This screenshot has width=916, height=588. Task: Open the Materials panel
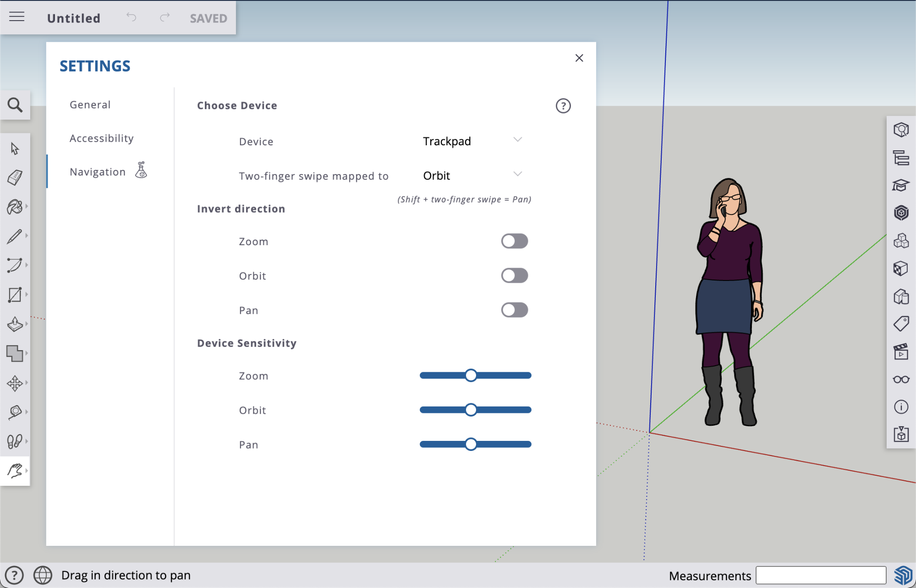(x=901, y=269)
